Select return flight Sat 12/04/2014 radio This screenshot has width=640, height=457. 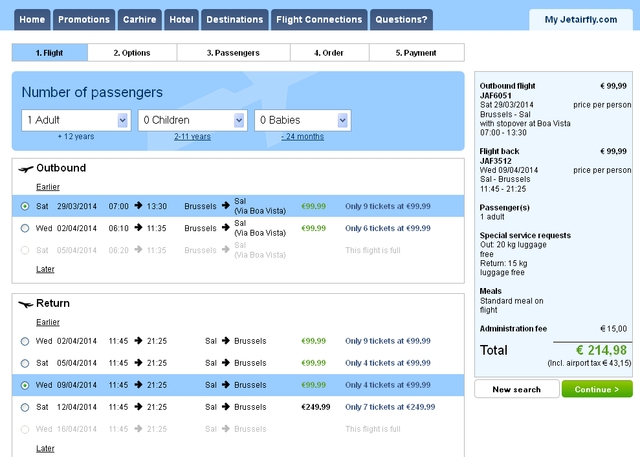(x=25, y=408)
